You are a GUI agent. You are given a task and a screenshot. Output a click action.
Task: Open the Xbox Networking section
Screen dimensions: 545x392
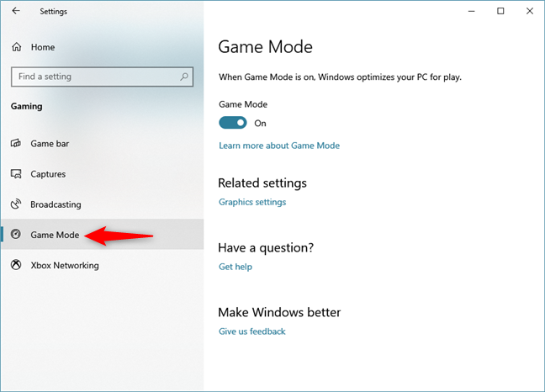(x=103, y=265)
